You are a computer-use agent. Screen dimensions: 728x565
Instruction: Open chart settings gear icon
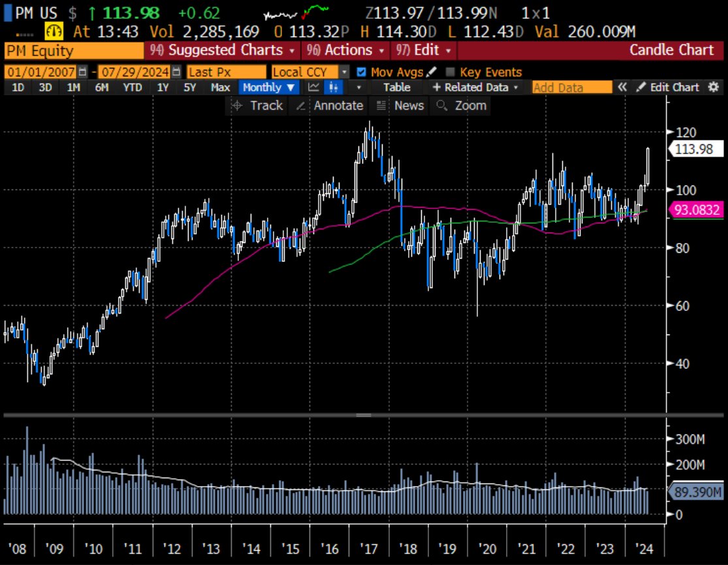coord(714,88)
